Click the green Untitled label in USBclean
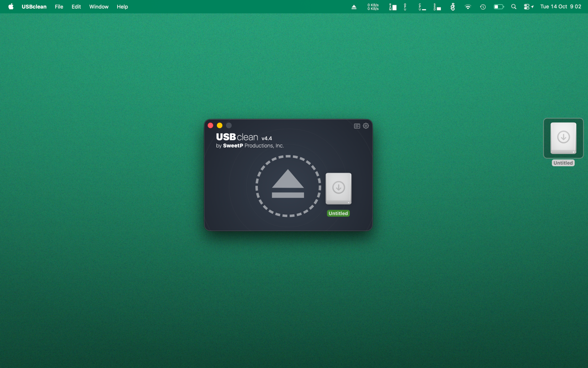The image size is (588, 368). [338, 213]
